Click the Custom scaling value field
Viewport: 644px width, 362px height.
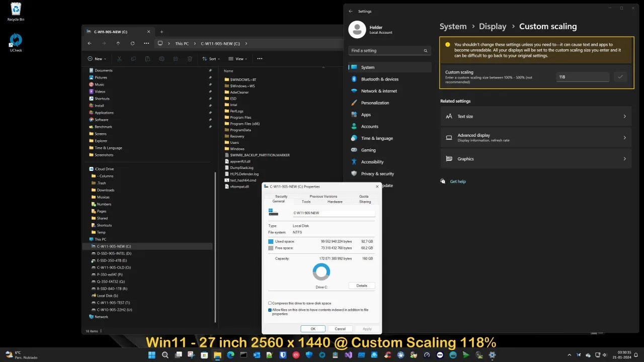(x=583, y=77)
